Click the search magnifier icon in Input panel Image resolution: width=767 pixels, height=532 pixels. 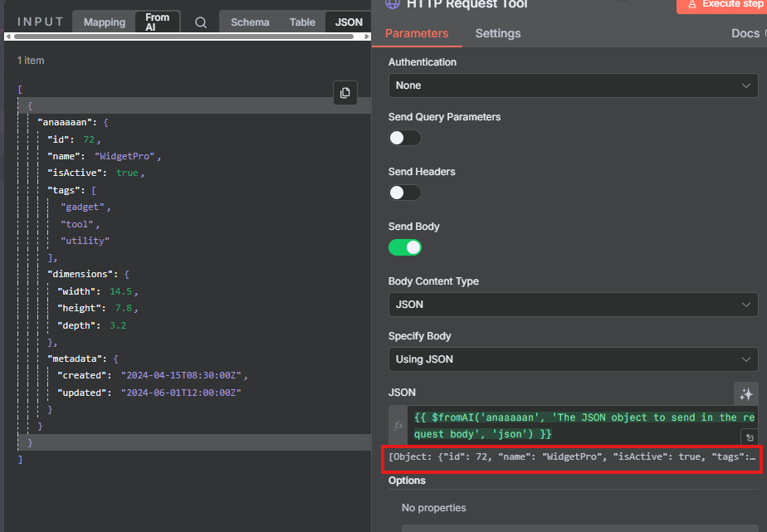201,22
